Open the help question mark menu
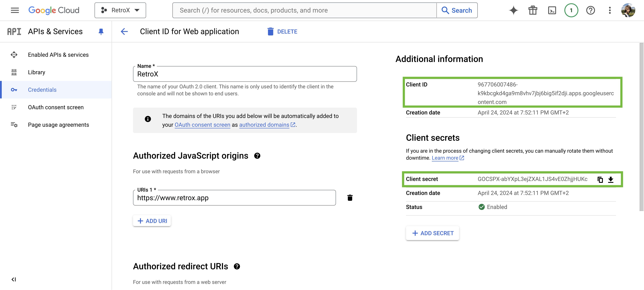644x290 pixels. [590, 10]
